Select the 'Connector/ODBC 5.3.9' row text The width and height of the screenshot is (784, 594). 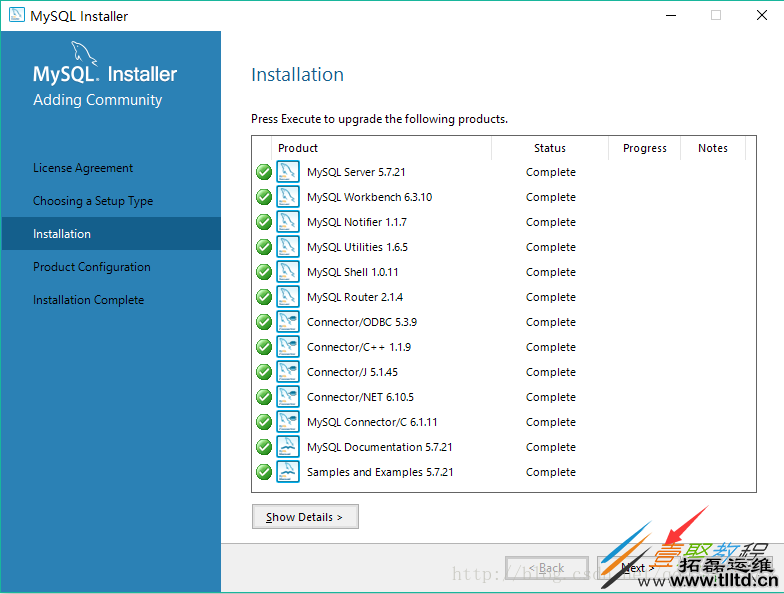[362, 322]
